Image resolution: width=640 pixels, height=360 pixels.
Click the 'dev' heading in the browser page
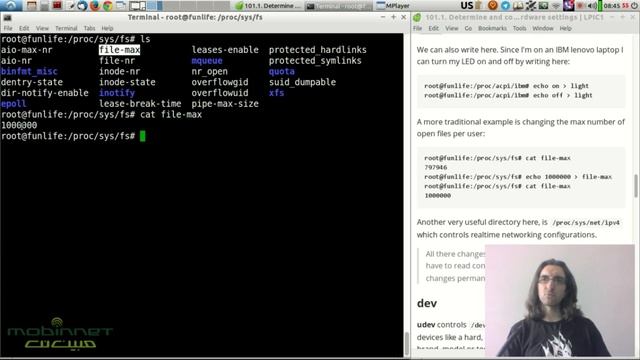[x=427, y=303]
